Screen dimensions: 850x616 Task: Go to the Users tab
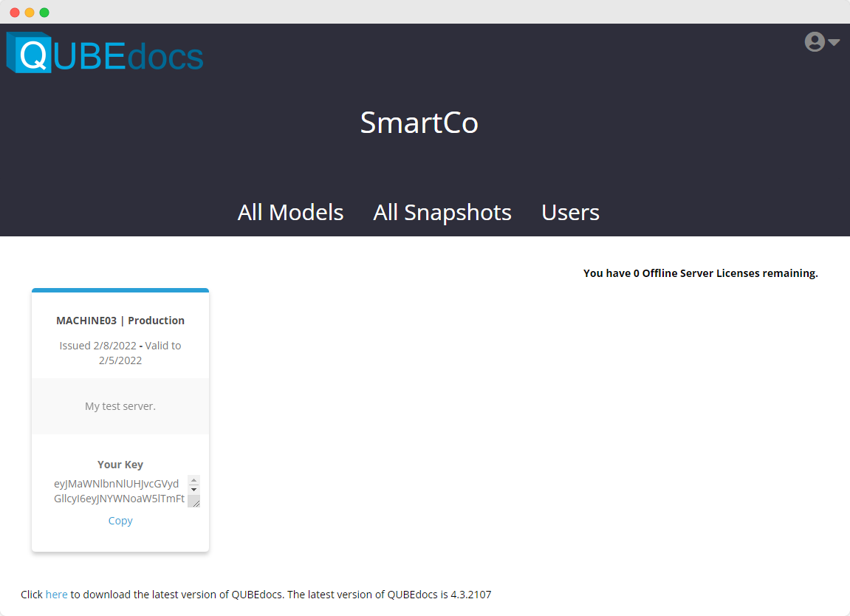(570, 212)
